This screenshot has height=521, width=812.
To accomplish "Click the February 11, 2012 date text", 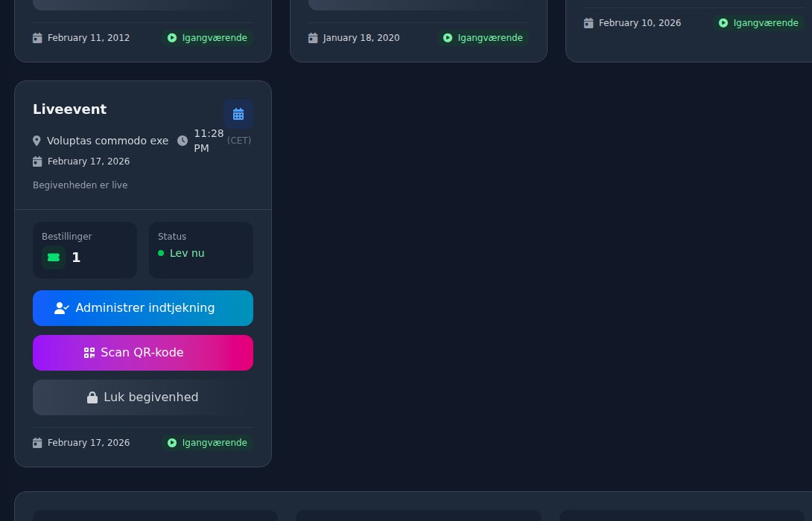I will pyautogui.click(x=89, y=38).
